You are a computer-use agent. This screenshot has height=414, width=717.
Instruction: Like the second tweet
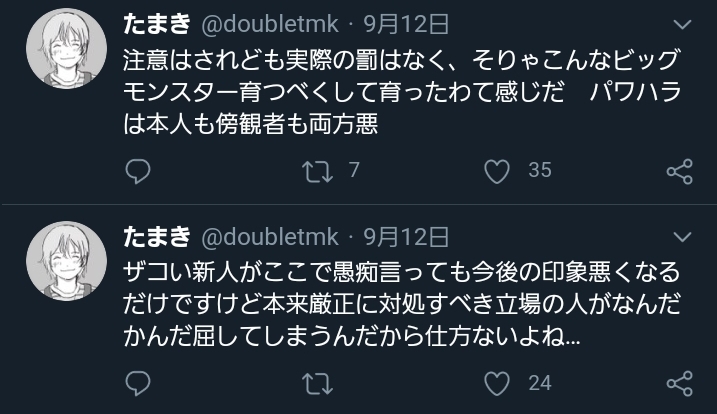496,382
